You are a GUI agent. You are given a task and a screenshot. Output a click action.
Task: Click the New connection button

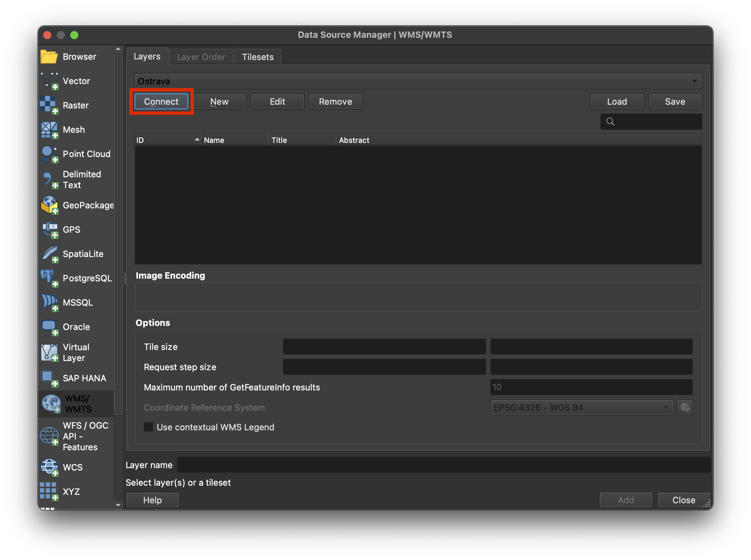(219, 102)
